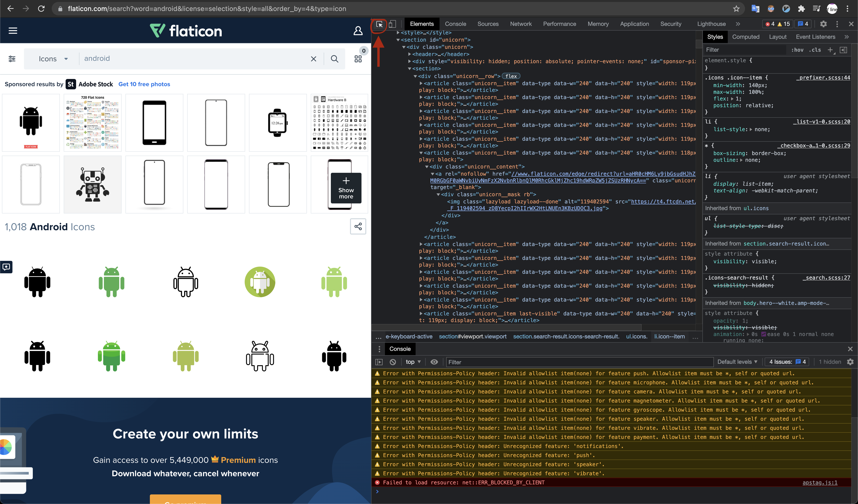
Task: Activate the DevTools inspect element picker
Action: click(x=379, y=24)
